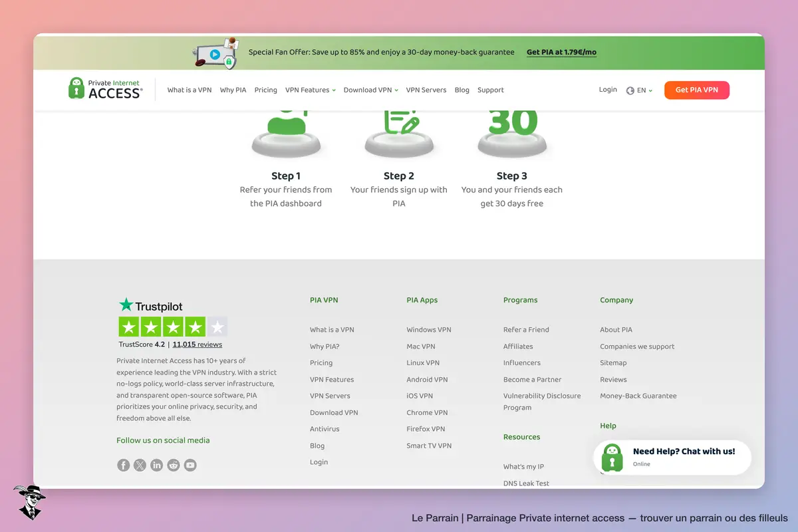798x532 pixels.
Task: Open 'Money-Back Guarantee' link
Action: click(638, 396)
